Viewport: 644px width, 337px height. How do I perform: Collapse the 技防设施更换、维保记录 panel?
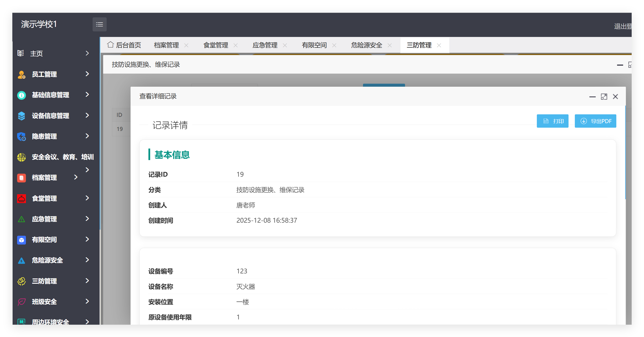click(x=619, y=65)
